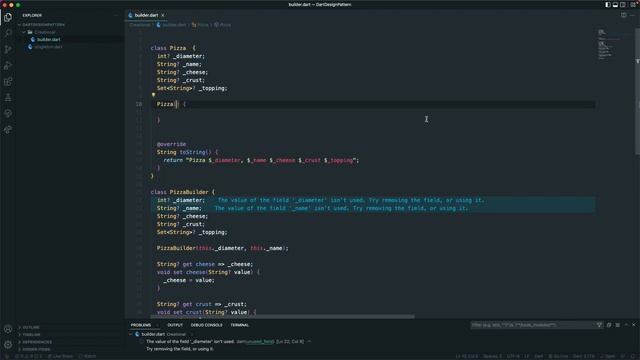Click the 'Set<String>? _topping;' line in Pizza class
The height and width of the screenshot is (360, 640).
click(192, 88)
